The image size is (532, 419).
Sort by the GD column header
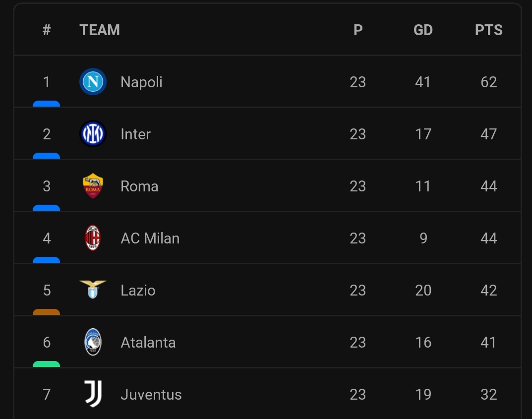(423, 30)
